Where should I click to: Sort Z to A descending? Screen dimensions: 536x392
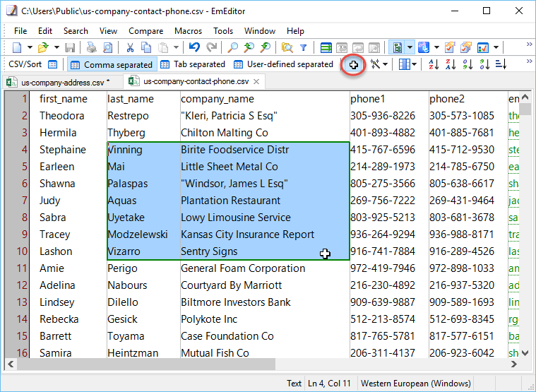[x=451, y=64]
